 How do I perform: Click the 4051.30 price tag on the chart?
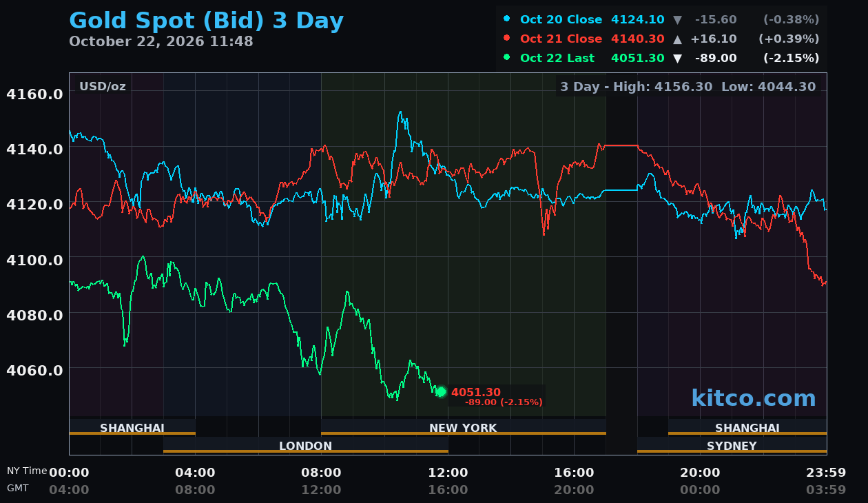tap(476, 392)
